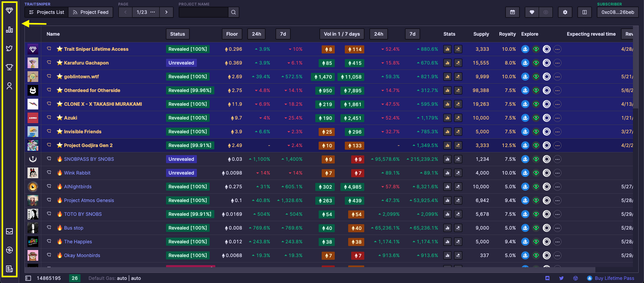This screenshot has height=283, width=644.
Task: Open OpenSea link for goblintown.wtf row
Action: [x=525, y=76]
